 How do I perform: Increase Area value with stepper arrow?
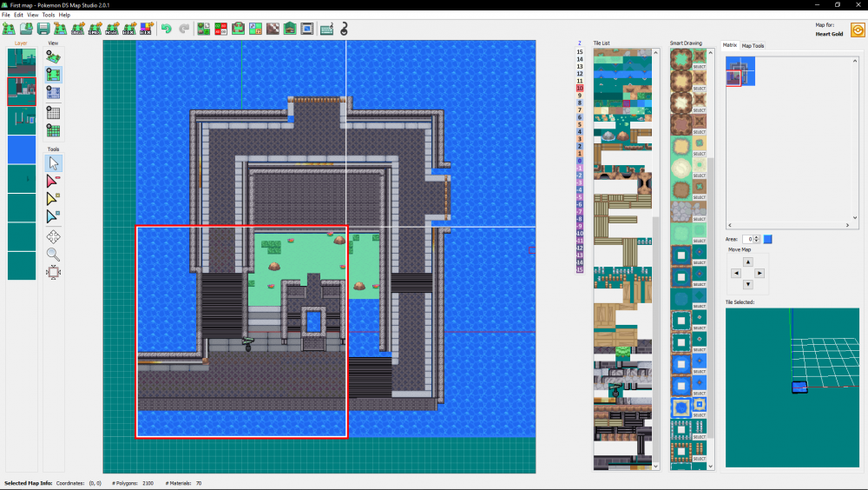pyautogui.click(x=757, y=237)
